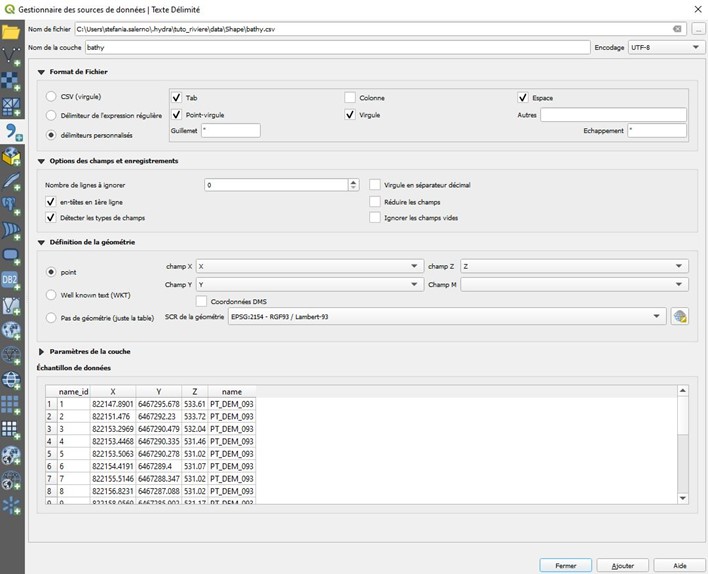This screenshot has width=708, height=574.
Task: Open the CRS selector globe icon
Action: (680, 317)
